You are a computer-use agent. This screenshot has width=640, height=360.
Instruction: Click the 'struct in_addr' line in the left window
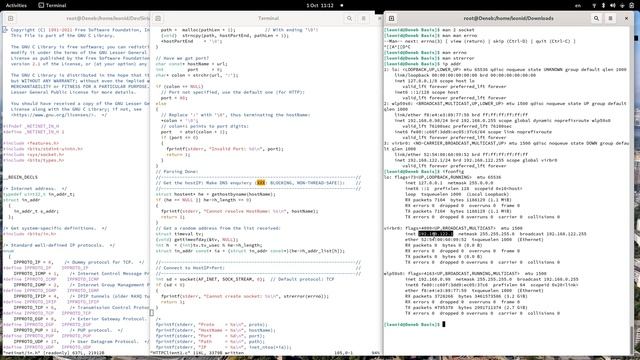(x=22, y=200)
